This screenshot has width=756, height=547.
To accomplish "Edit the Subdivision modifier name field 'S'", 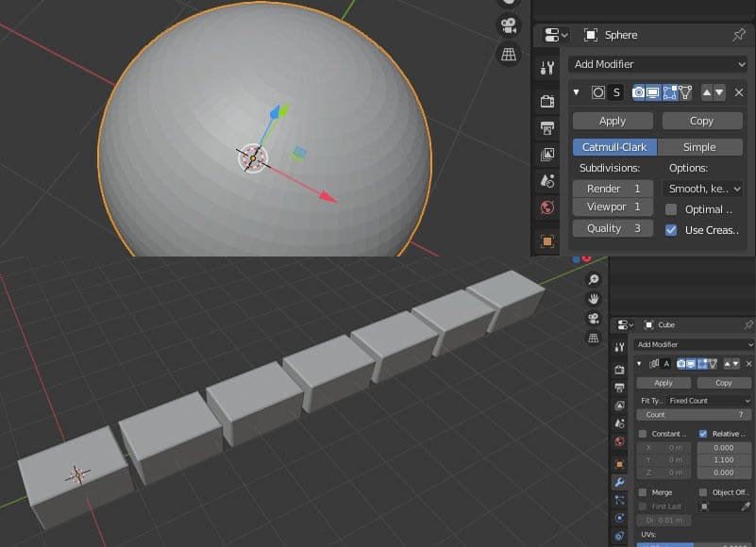I will point(616,92).
